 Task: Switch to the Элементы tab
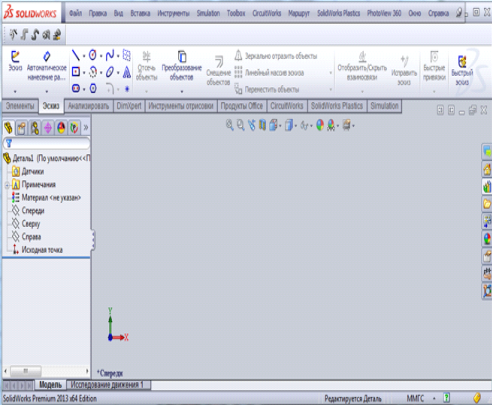click(20, 106)
